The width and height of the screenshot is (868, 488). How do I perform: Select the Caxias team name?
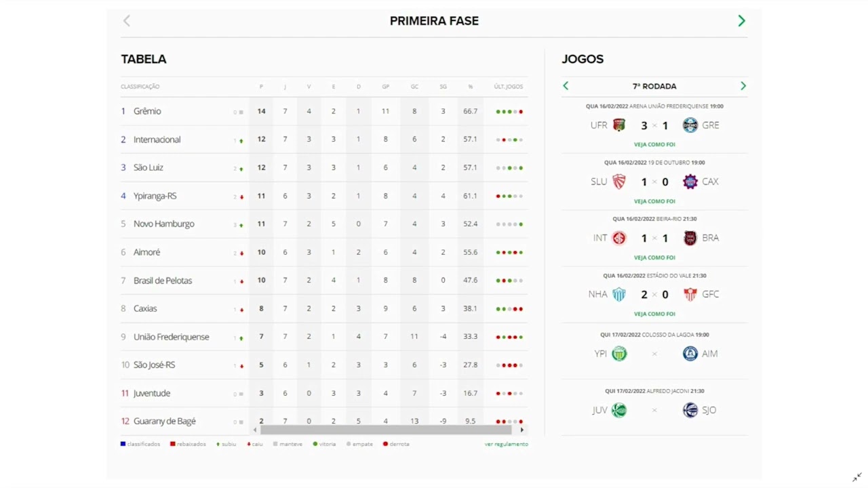(145, 308)
